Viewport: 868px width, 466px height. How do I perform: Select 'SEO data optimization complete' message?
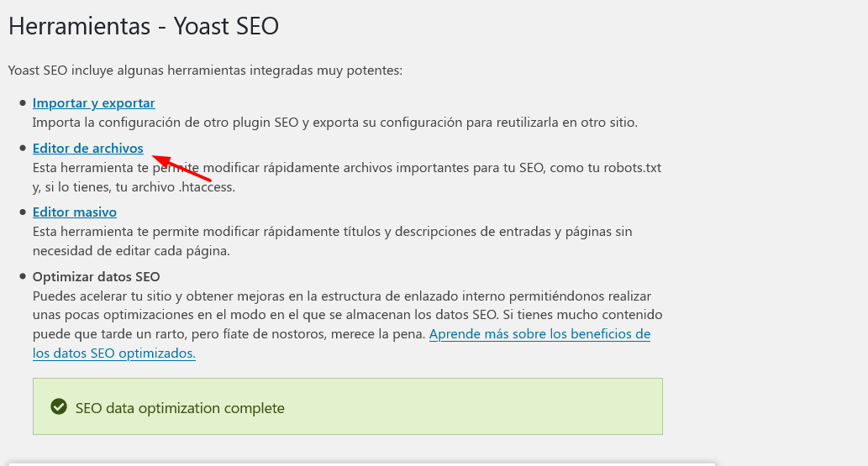click(180, 408)
